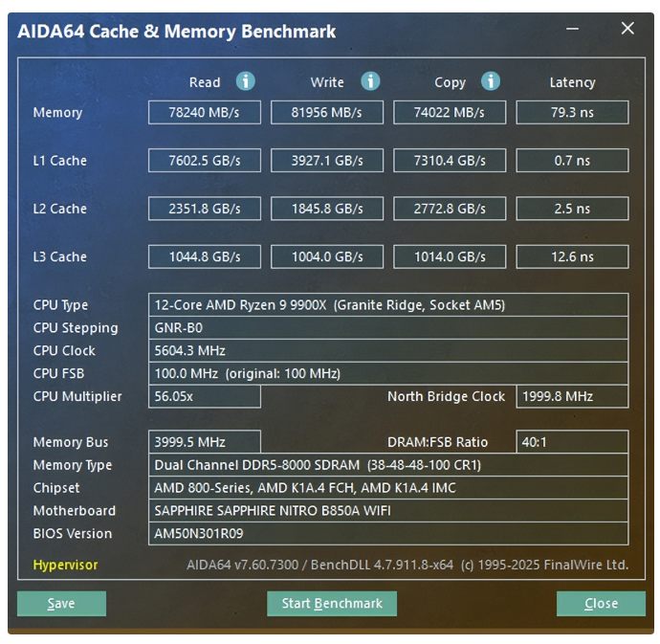
Task: Select the Memory Read value 78240 MB/s
Action: [204, 113]
